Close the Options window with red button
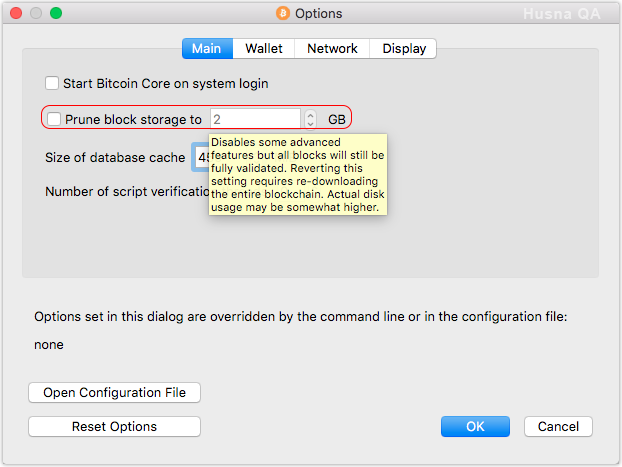Viewport: 622px width, 467px height. tap(16, 13)
